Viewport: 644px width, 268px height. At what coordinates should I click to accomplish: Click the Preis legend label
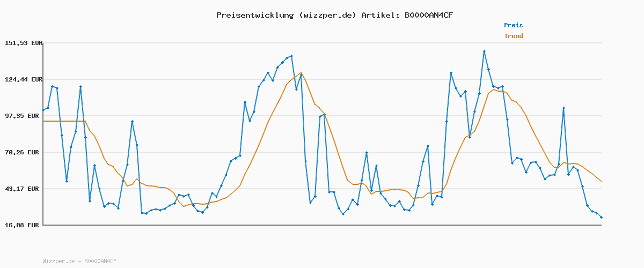coord(513,25)
